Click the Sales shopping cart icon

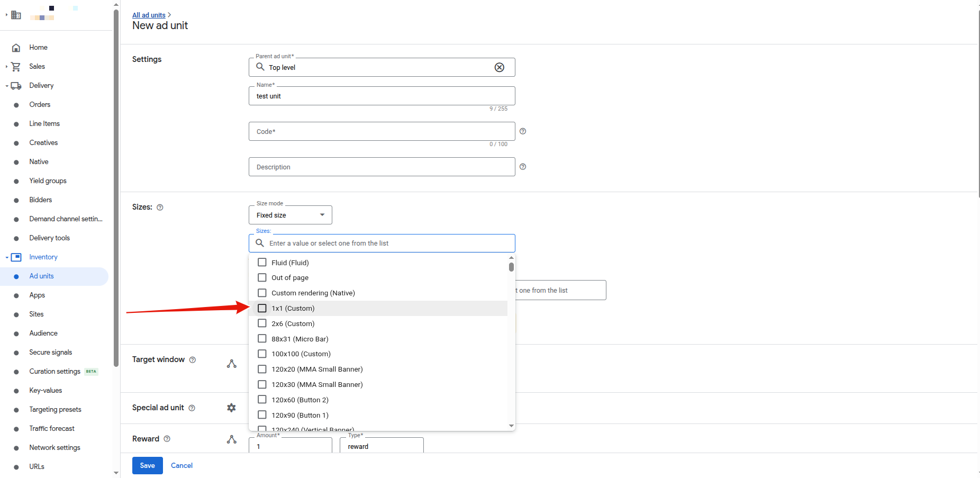(16, 67)
